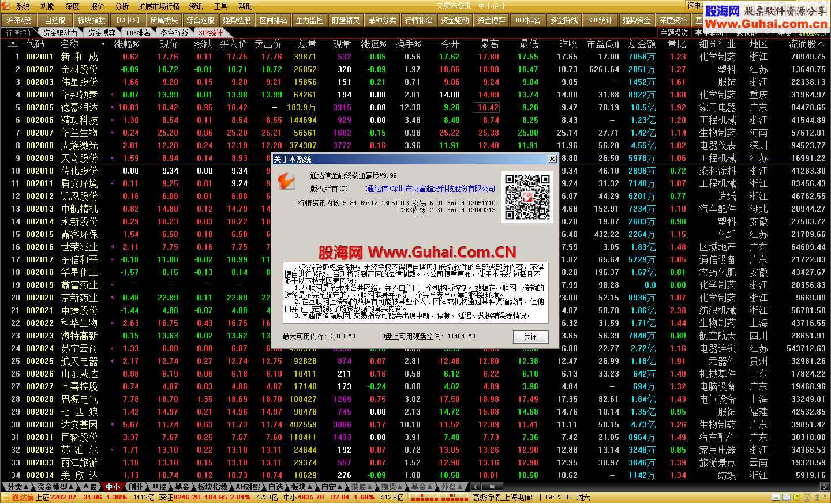
Task: Close the about dialog with its X button
Action: [552, 159]
